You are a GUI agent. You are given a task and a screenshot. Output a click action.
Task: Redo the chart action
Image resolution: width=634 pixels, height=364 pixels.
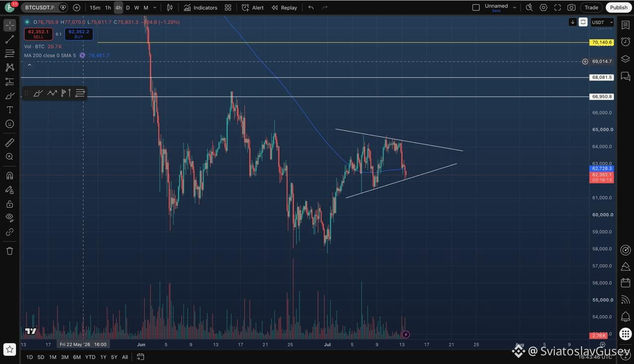(x=325, y=7)
